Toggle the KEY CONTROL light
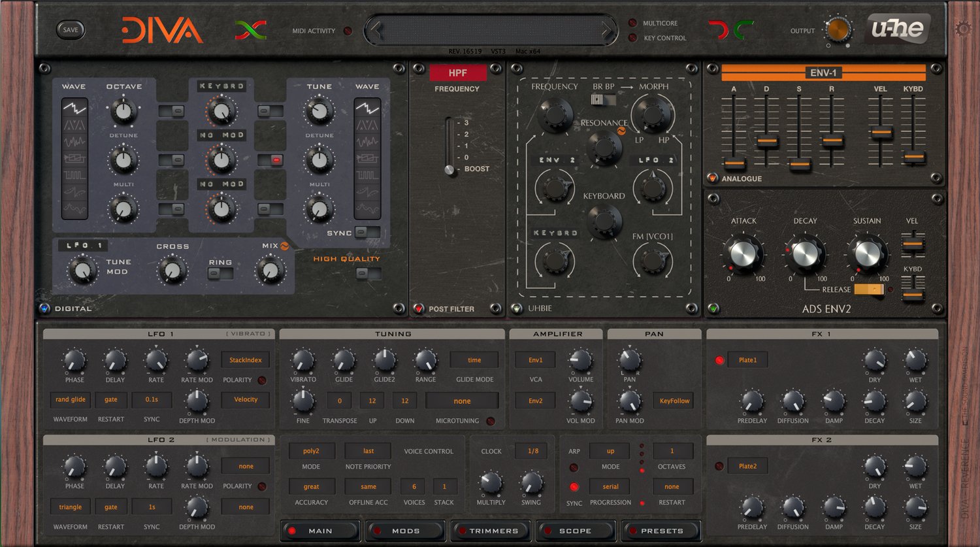 (x=632, y=38)
